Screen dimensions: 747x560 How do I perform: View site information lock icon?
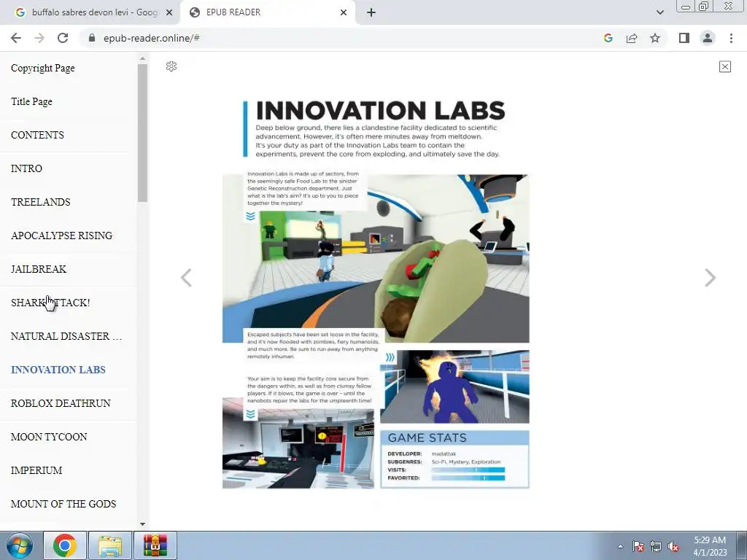click(x=92, y=38)
